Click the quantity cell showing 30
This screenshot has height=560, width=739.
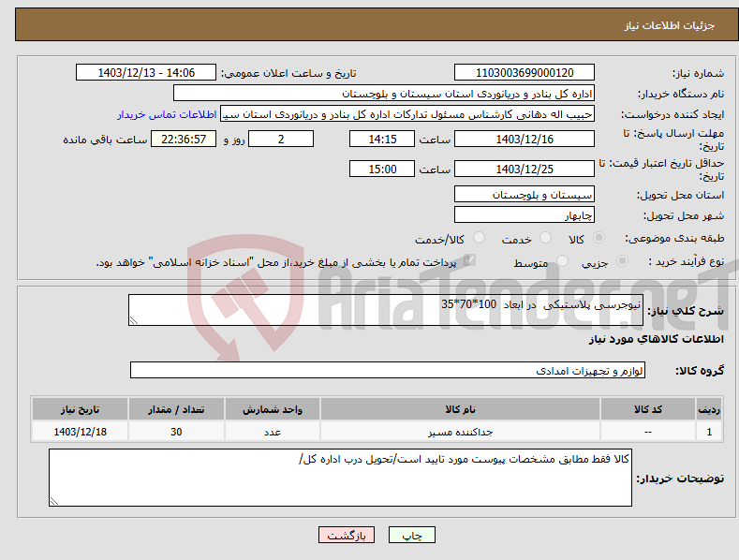tap(176, 432)
